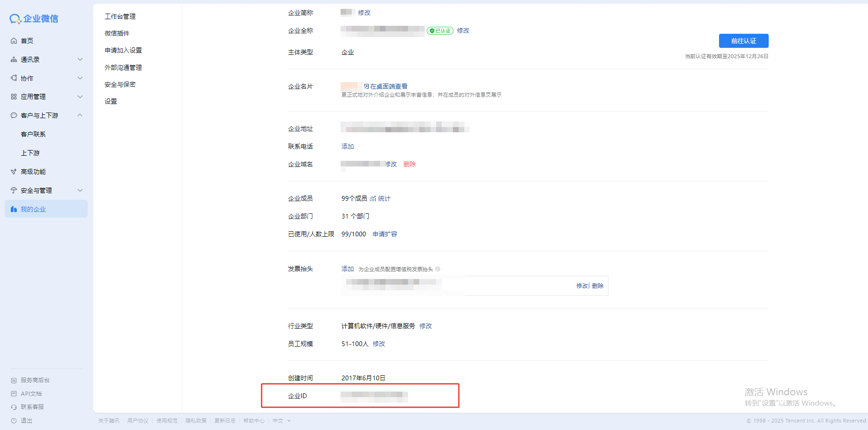Click 修改 next to 企业全称
This screenshot has height=430, width=868.
(463, 30)
